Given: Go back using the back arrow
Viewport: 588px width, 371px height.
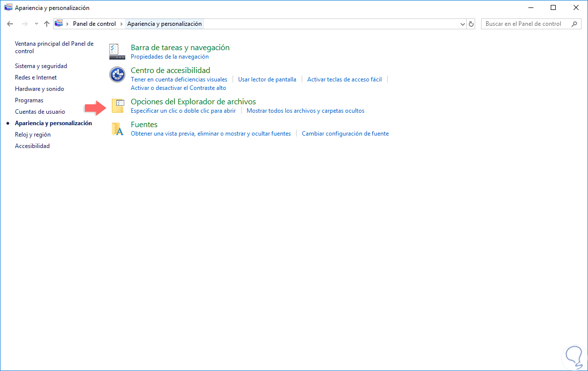Looking at the screenshot, I should click(x=10, y=24).
